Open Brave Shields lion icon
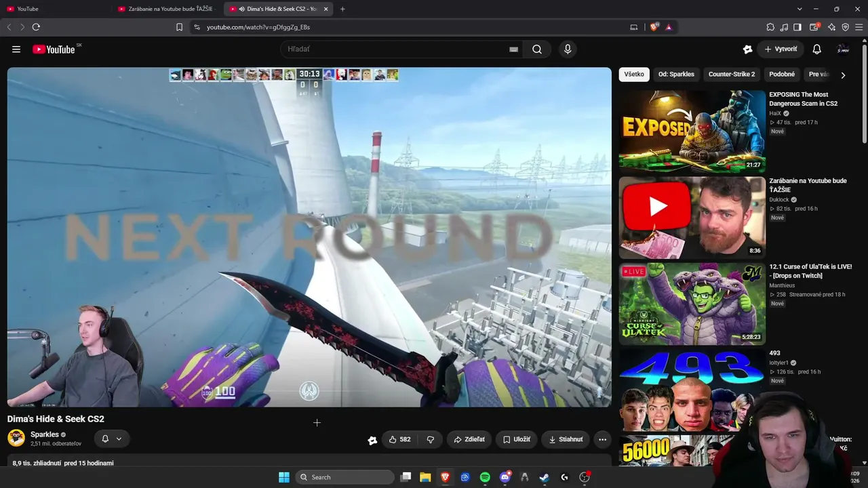The width and height of the screenshot is (868, 488). [654, 27]
